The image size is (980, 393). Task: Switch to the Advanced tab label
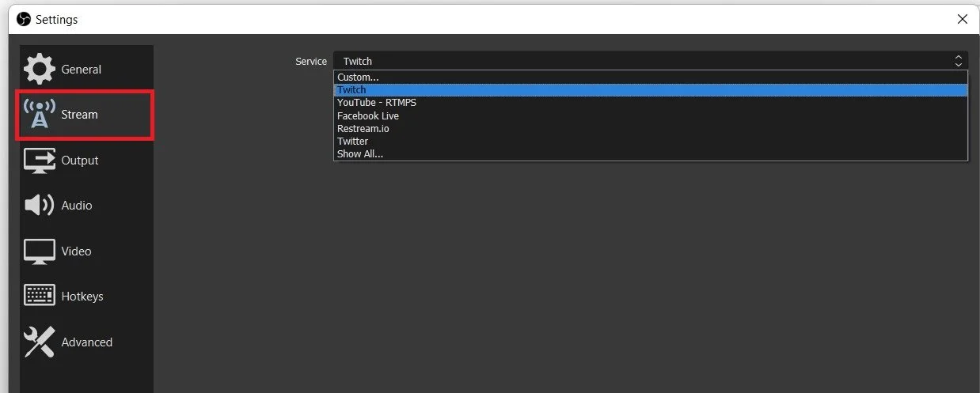click(87, 342)
